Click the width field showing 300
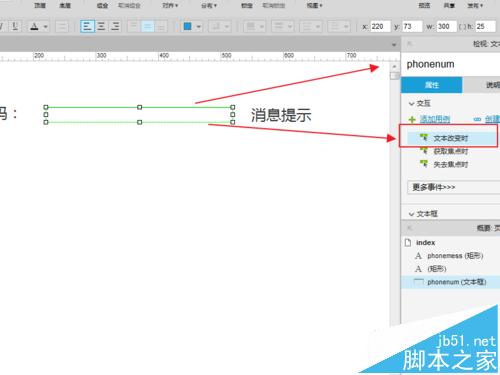Screen dimensions: 500x375 (446, 26)
